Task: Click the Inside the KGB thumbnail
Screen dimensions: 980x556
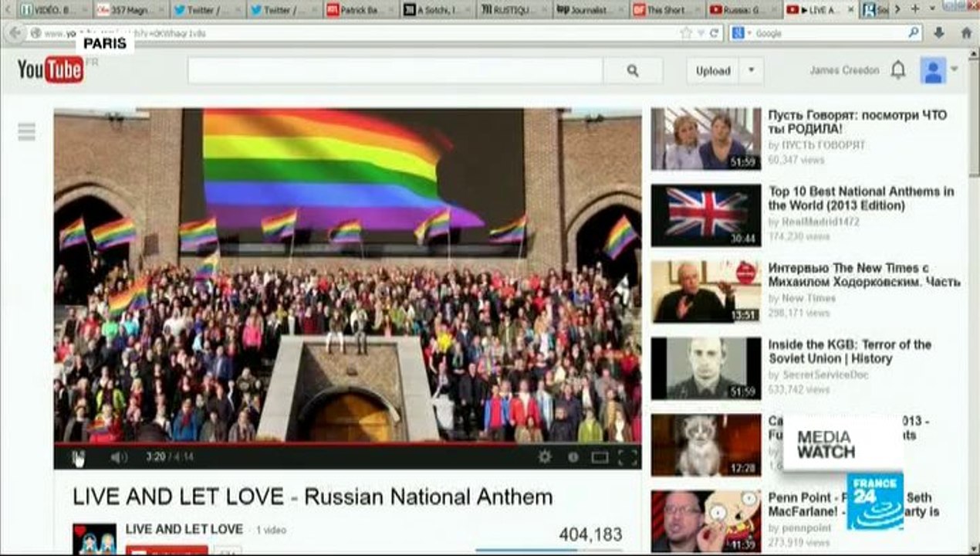Action: click(x=705, y=368)
